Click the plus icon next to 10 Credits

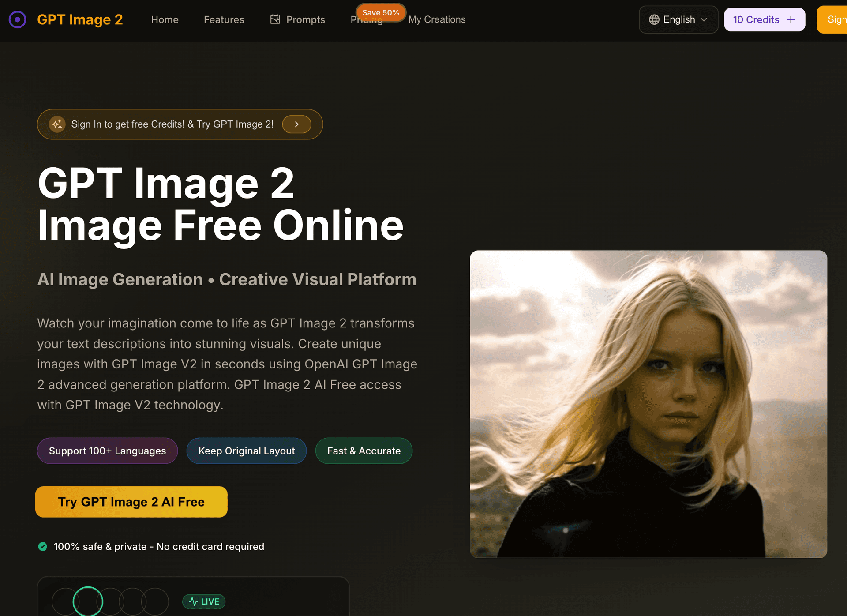pos(791,19)
